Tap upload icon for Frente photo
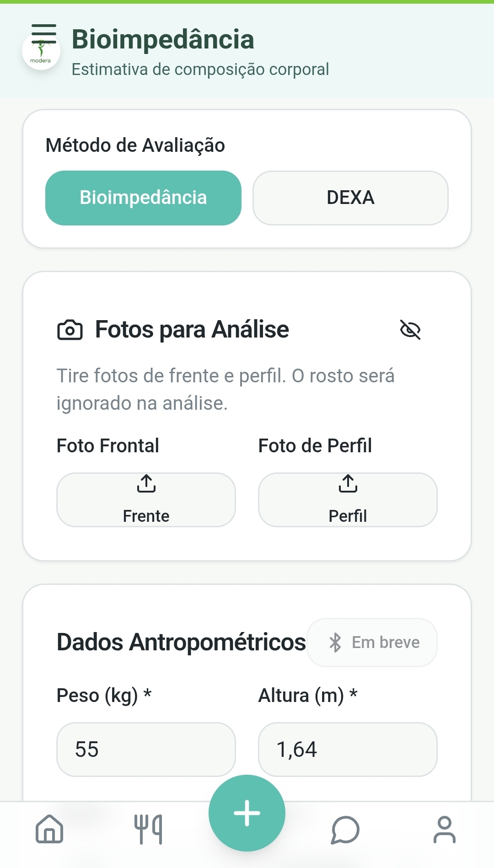The width and height of the screenshot is (494, 868). [x=146, y=483]
